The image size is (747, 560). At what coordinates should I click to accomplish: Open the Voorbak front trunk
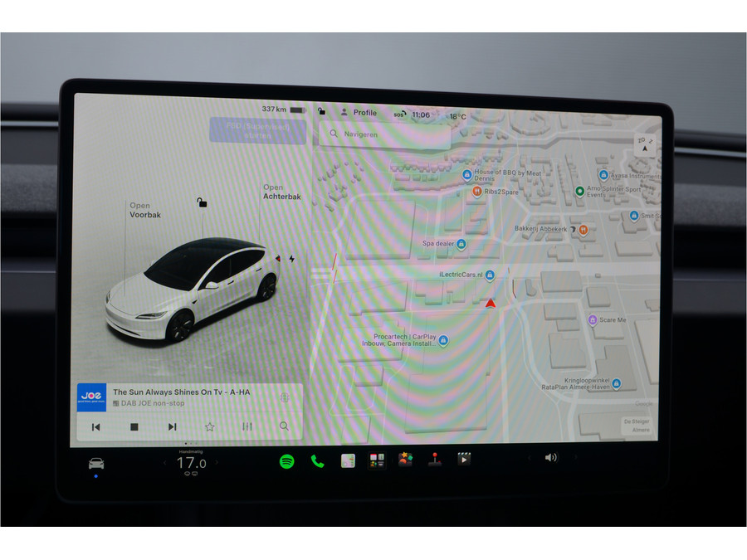coord(144,210)
